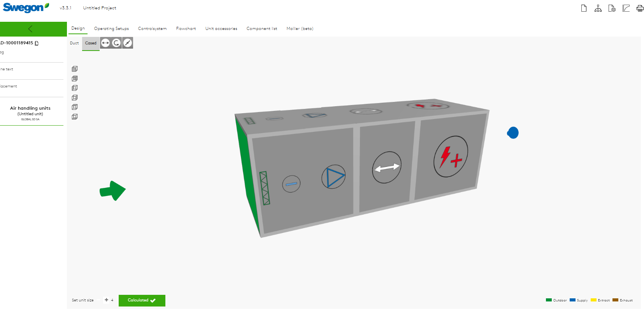This screenshot has height=310, width=644.
Task: Collapse sidebar using green back chevron
Action: point(30,29)
